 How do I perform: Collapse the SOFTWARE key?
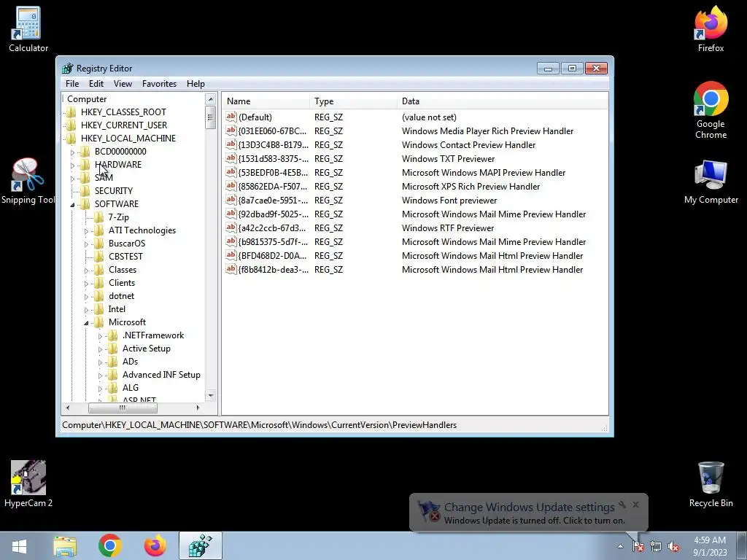tap(72, 205)
